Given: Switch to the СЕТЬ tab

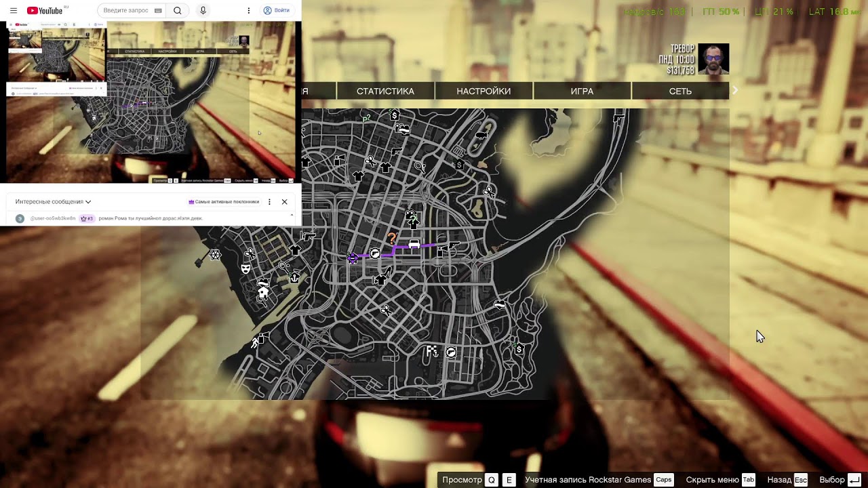Looking at the screenshot, I should [x=680, y=91].
